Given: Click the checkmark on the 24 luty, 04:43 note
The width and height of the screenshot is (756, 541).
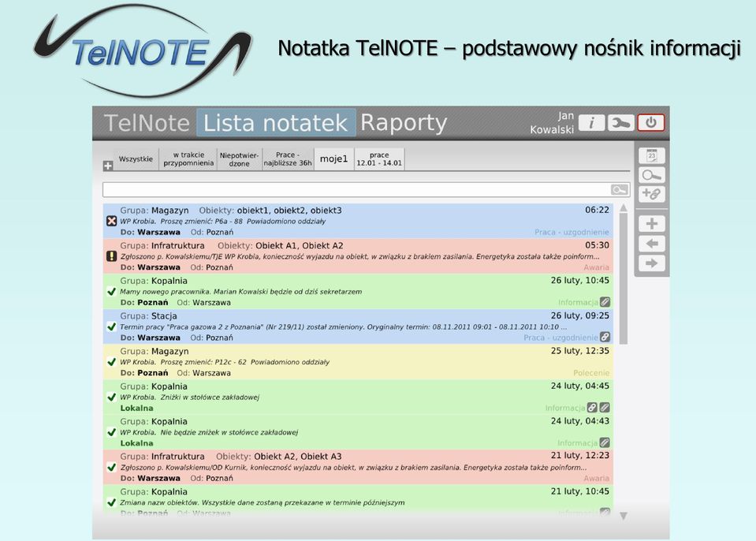Looking at the screenshot, I should tap(111, 432).
